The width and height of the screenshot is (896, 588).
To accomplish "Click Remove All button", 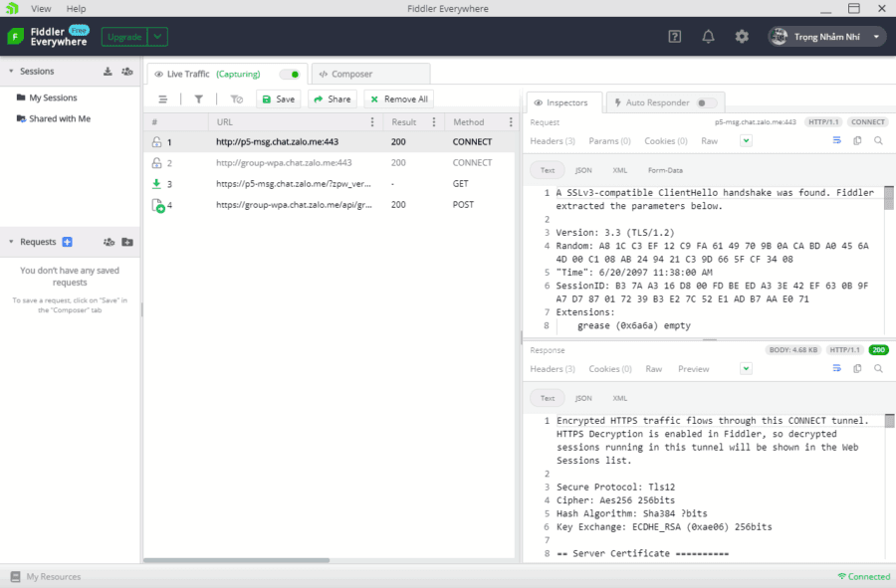I will 399,99.
